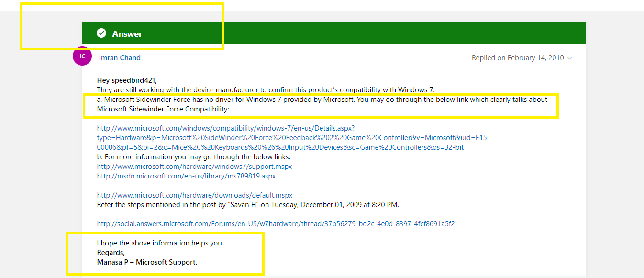
Task: Click the white checkmark icon beside Answer
Action: click(101, 33)
